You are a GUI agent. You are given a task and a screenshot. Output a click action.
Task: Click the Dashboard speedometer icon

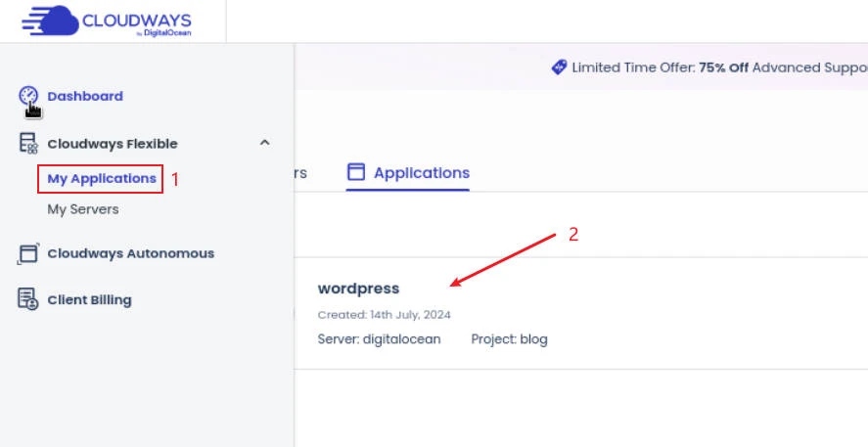[28, 96]
